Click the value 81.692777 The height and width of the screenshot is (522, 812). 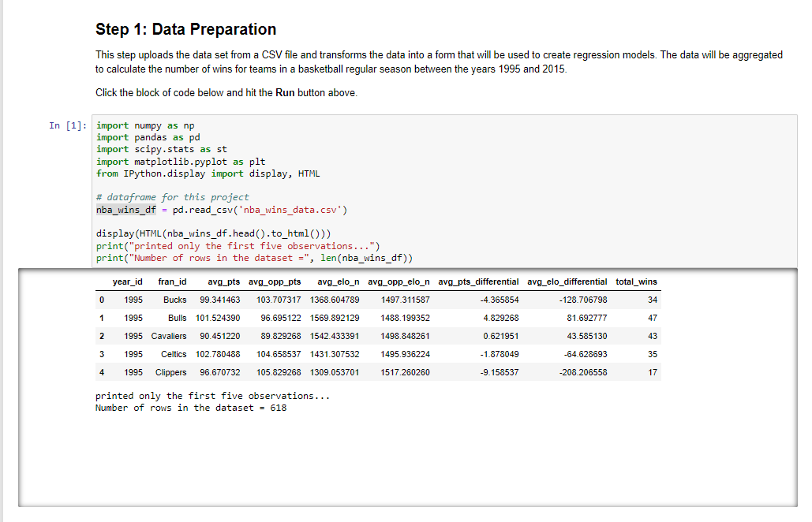587,318
